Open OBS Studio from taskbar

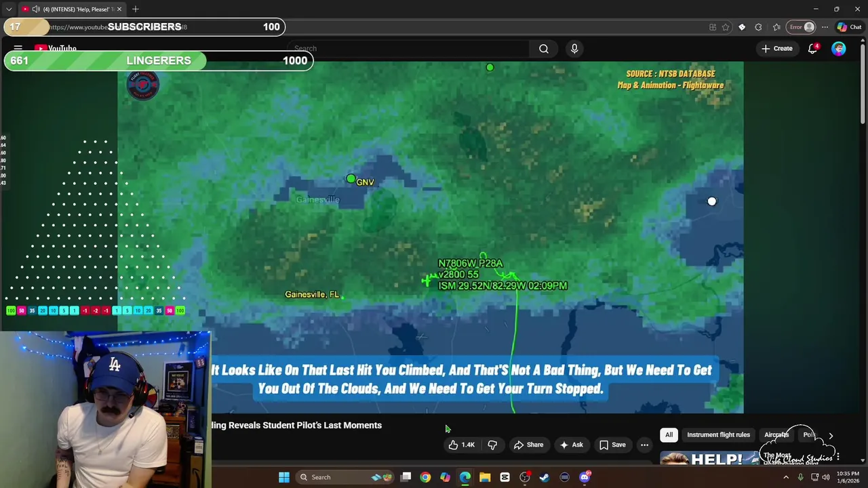[525, 477]
